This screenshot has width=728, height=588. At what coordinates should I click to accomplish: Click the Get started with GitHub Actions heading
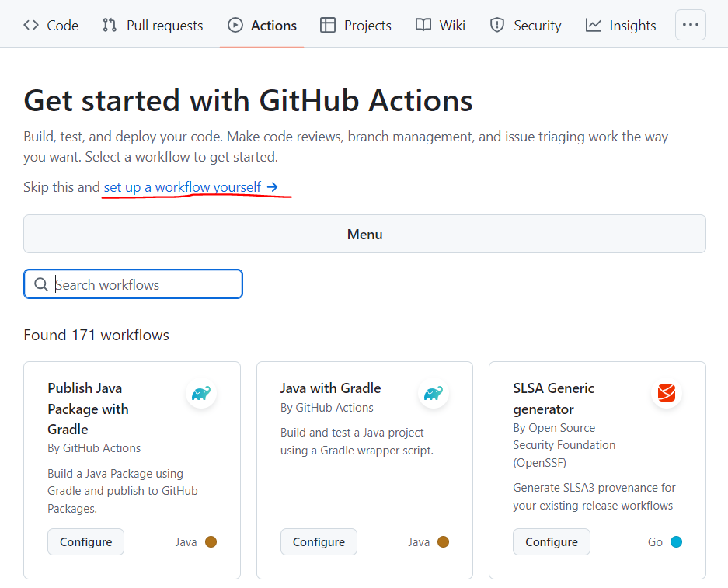click(248, 101)
